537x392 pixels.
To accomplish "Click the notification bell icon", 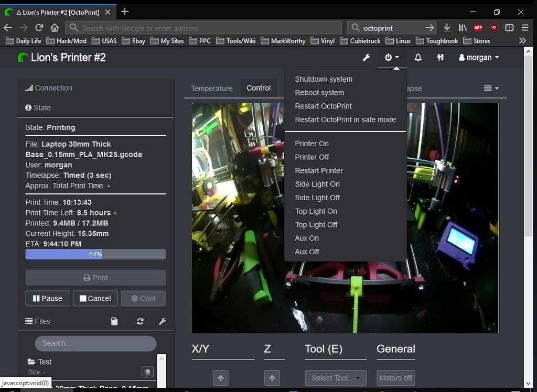I will click(418, 58).
